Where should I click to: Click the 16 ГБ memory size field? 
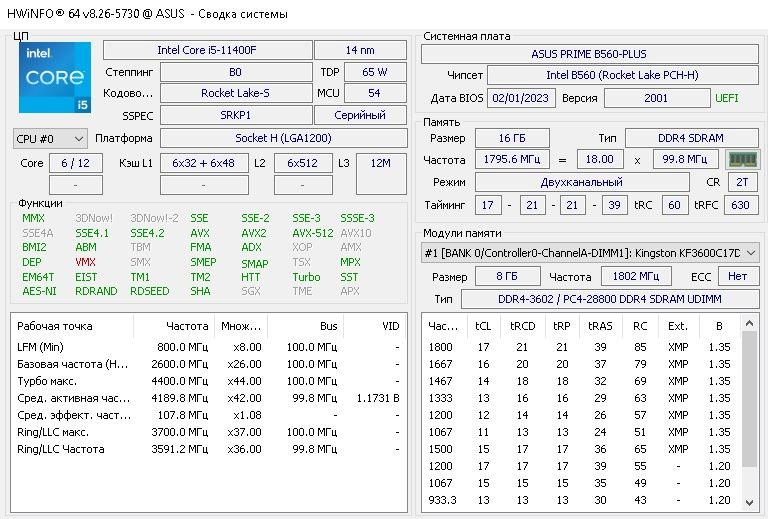click(x=512, y=138)
